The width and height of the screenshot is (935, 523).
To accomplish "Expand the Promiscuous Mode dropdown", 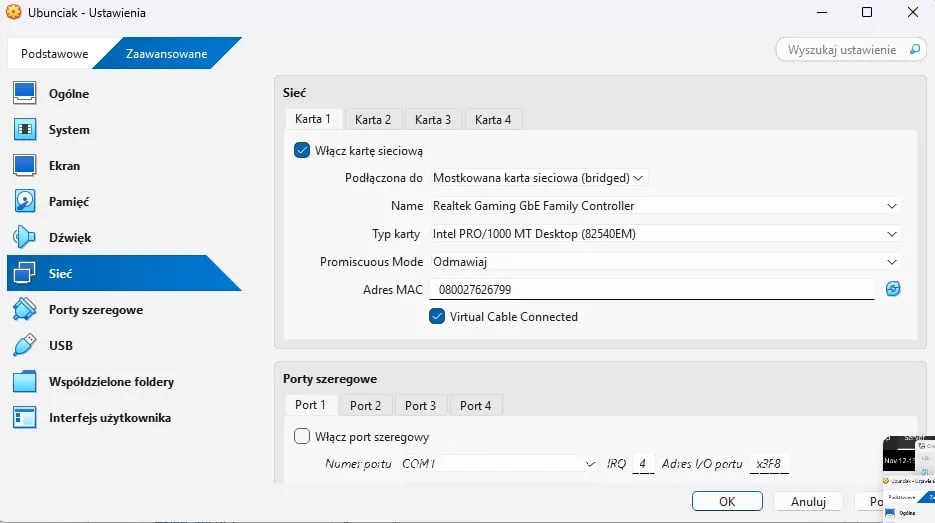I will 665,262.
